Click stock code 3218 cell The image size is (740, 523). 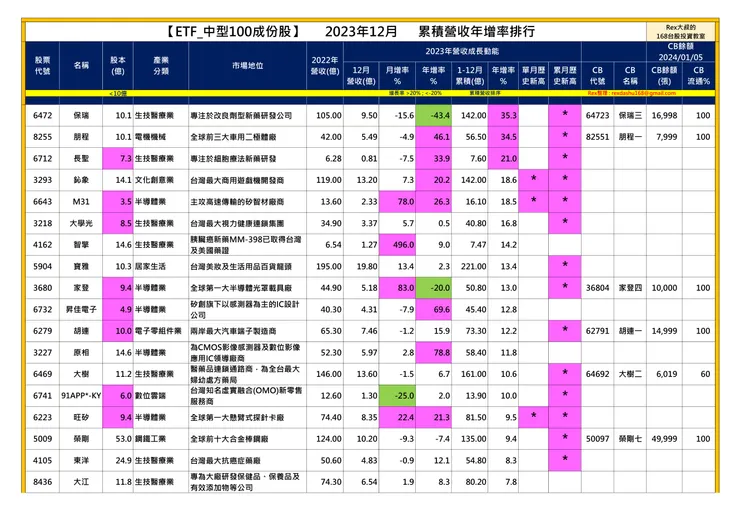click(x=42, y=223)
